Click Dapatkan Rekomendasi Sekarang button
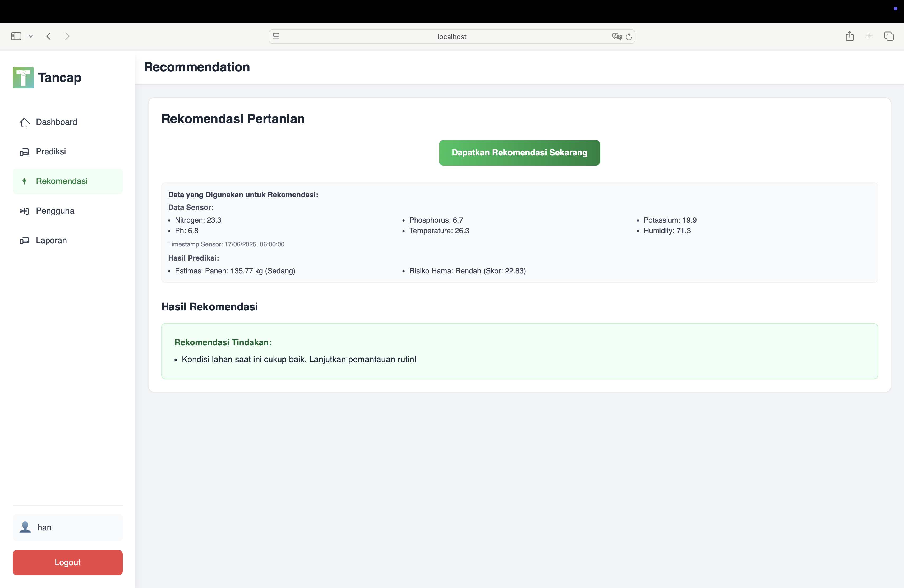 point(519,153)
